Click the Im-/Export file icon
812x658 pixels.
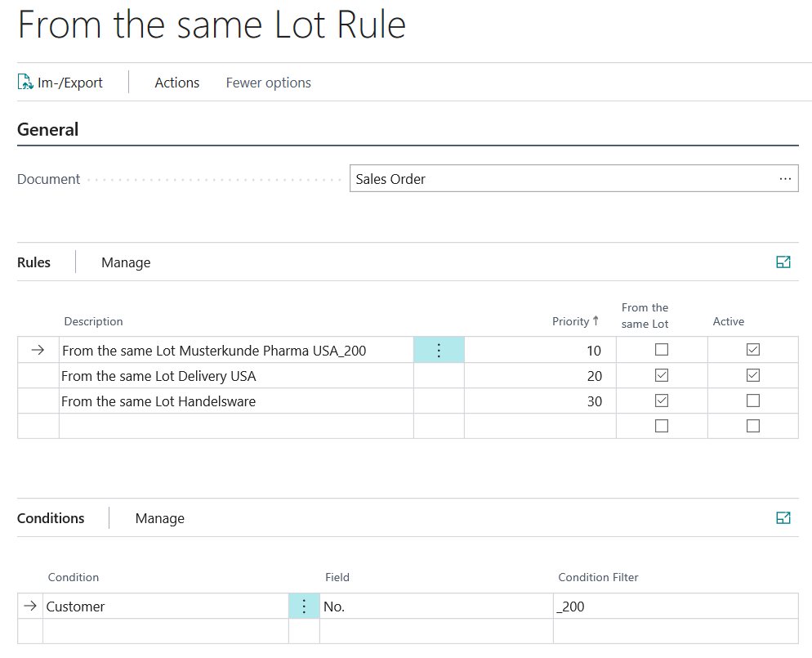(25, 82)
